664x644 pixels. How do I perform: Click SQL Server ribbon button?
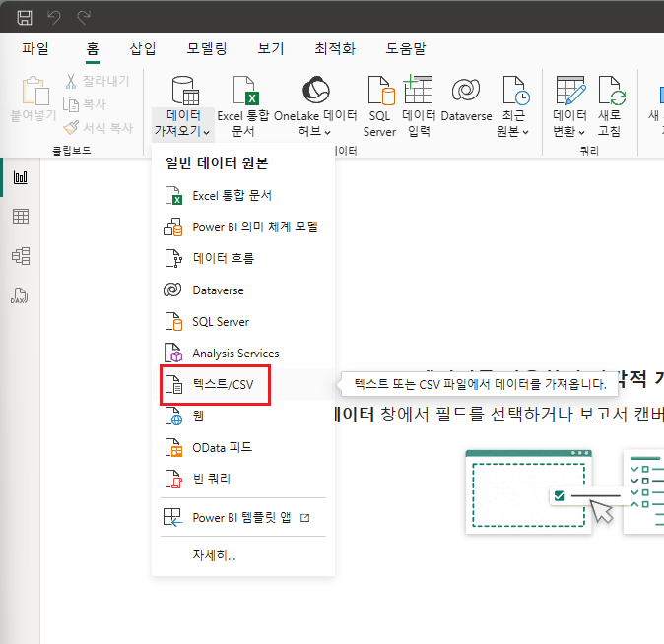click(x=380, y=106)
